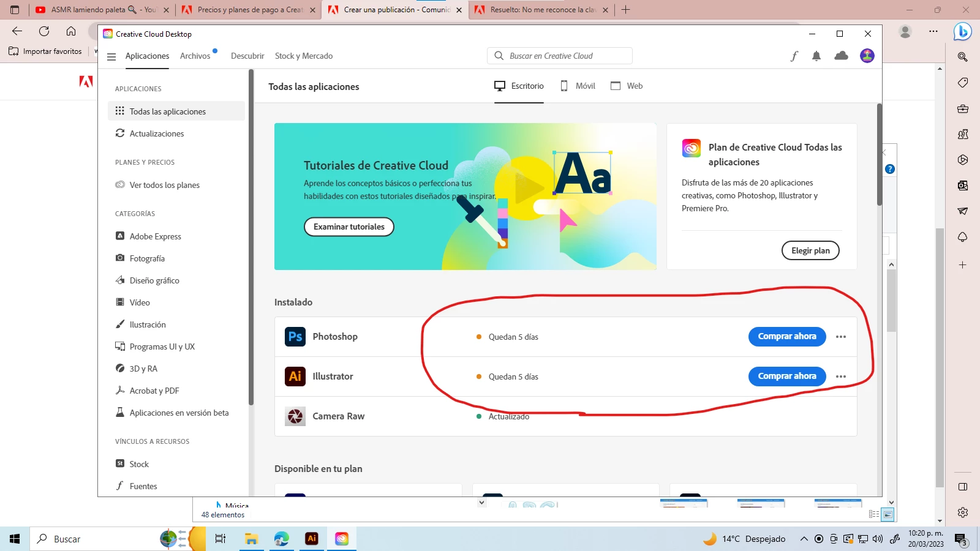The image size is (980, 551).
Task: Show hidden system tray icons
Action: pyautogui.click(x=804, y=539)
